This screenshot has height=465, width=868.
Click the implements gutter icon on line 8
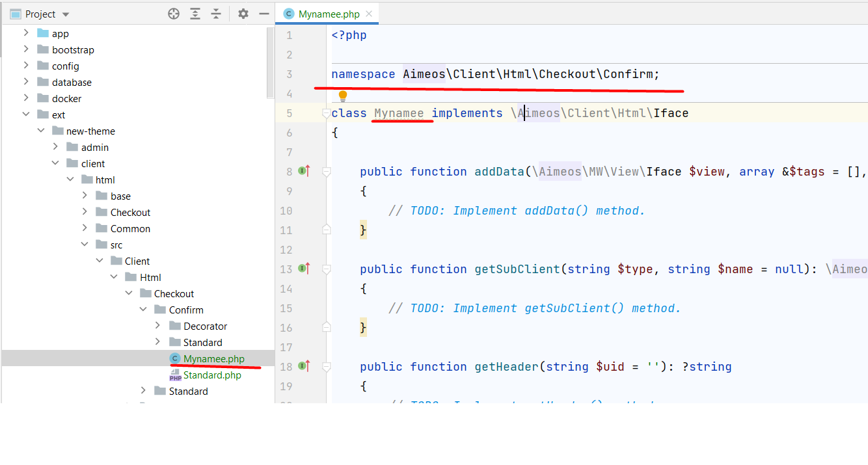tap(304, 171)
